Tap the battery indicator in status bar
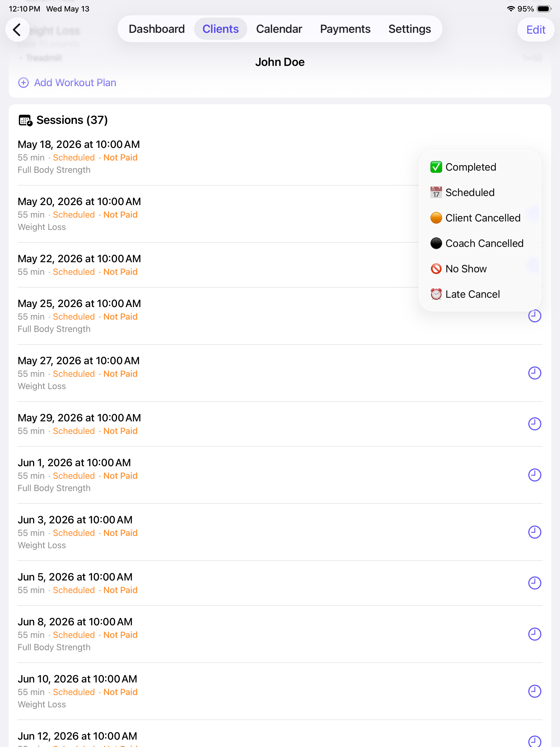Image resolution: width=560 pixels, height=747 pixels. [544, 9]
